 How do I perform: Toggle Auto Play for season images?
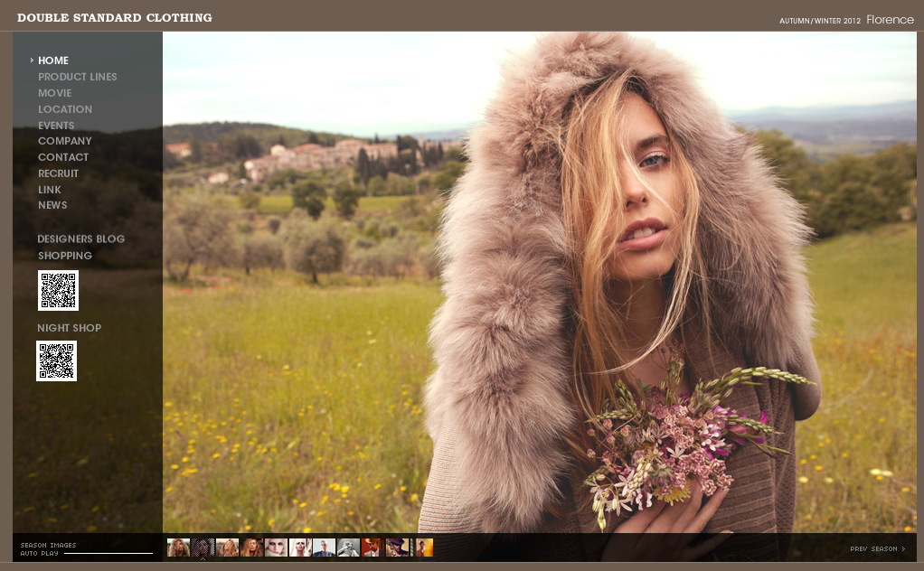(x=40, y=553)
